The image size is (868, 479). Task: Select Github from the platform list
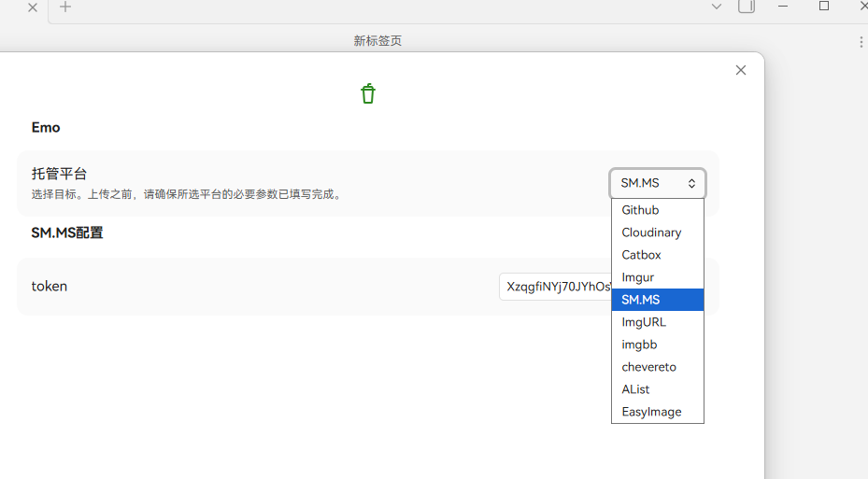pyautogui.click(x=640, y=210)
